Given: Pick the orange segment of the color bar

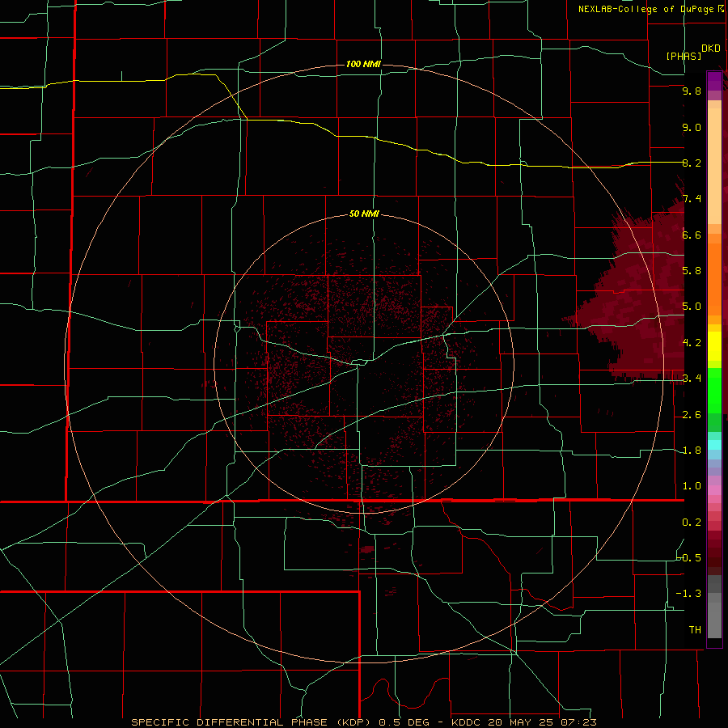Looking at the screenshot, I should point(714,279).
